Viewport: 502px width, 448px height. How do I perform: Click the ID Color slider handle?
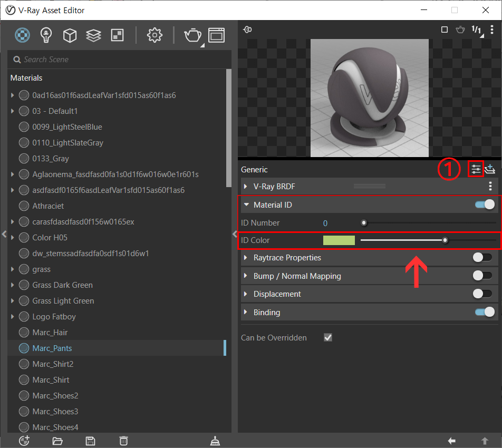point(445,240)
